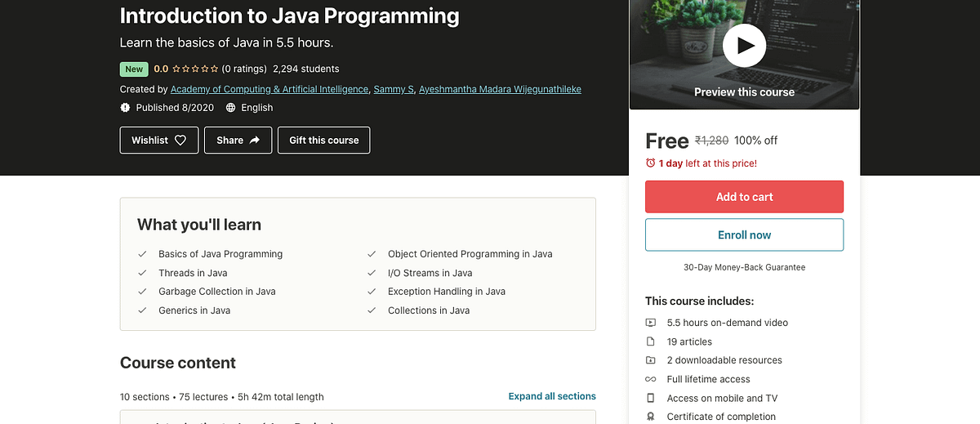
Task: Click the share arrow icon
Action: tap(255, 141)
